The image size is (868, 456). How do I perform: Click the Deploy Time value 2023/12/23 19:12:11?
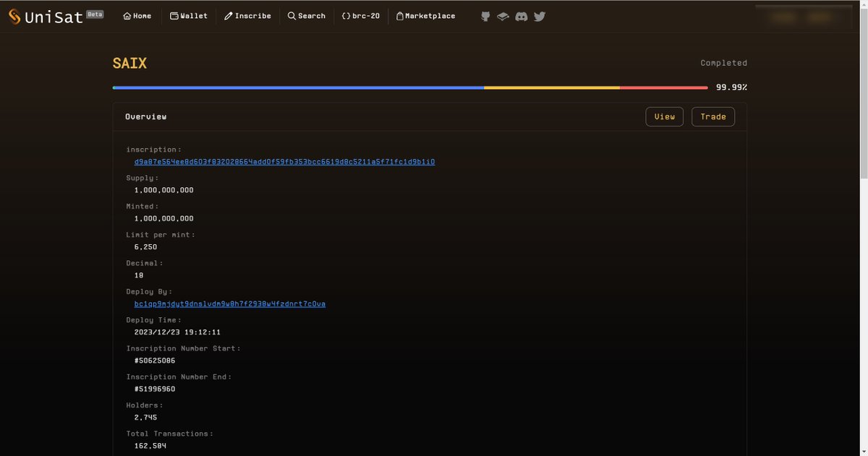pyautogui.click(x=177, y=332)
